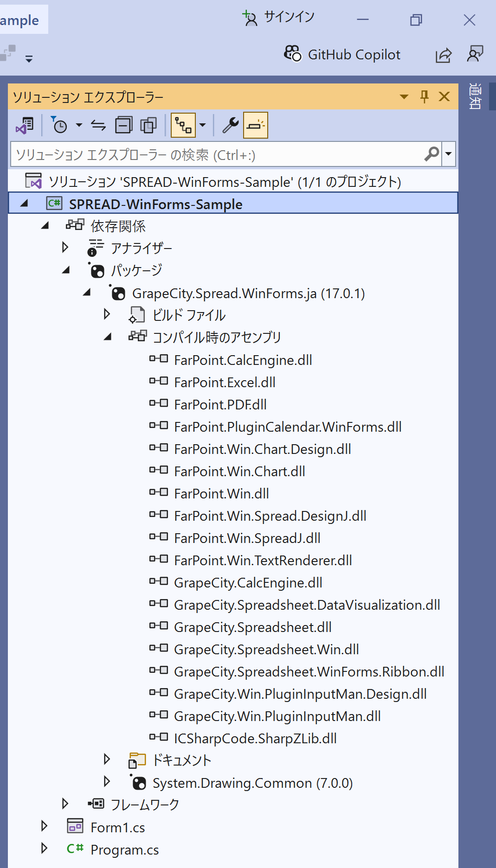Toggle Preview Selected Items button
The height and width of the screenshot is (868, 496).
coord(256,125)
